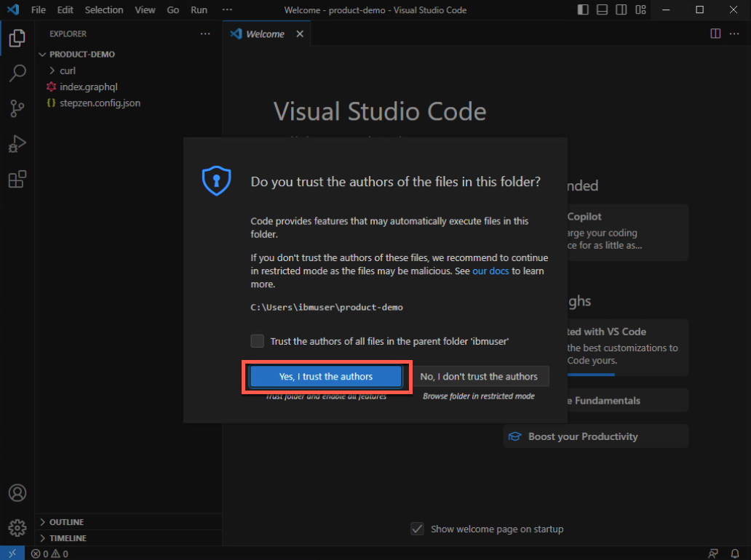Open the 'our docs' link
The width and height of the screenshot is (751, 560).
point(490,271)
